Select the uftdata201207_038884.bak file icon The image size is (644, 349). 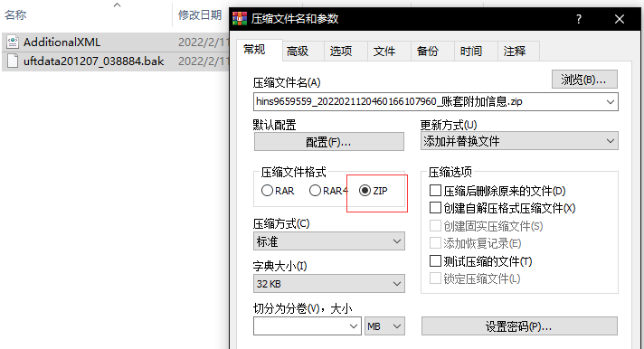[x=13, y=61]
